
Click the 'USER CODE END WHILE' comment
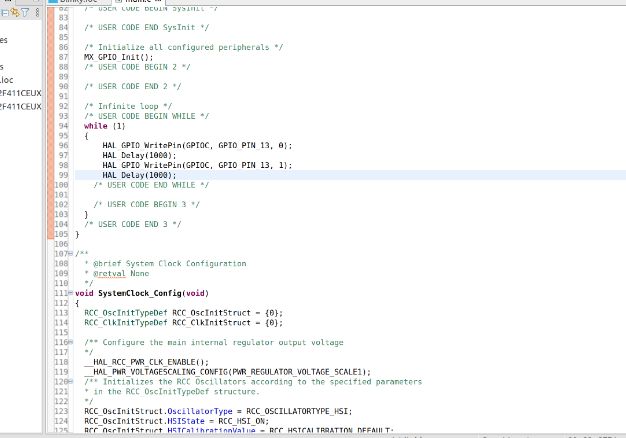coord(151,185)
